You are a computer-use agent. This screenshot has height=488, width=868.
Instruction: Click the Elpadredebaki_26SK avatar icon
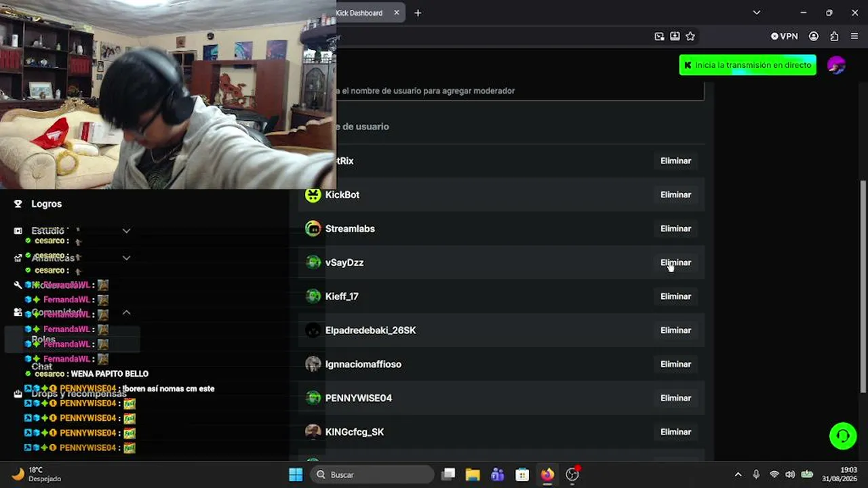pos(313,330)
